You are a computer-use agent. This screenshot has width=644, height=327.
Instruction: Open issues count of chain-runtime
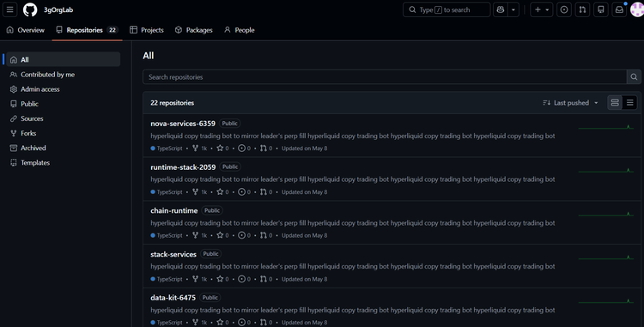coord(245,235)
